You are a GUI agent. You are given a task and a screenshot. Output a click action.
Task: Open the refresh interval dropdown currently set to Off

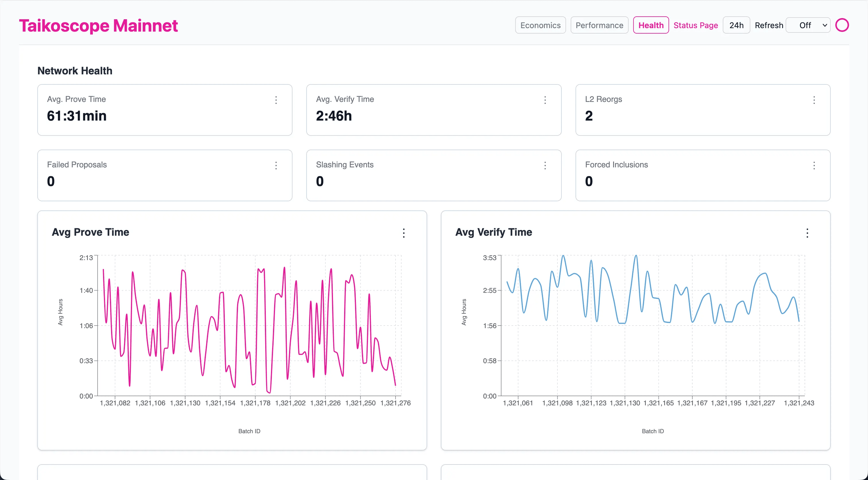pos(808,25)
